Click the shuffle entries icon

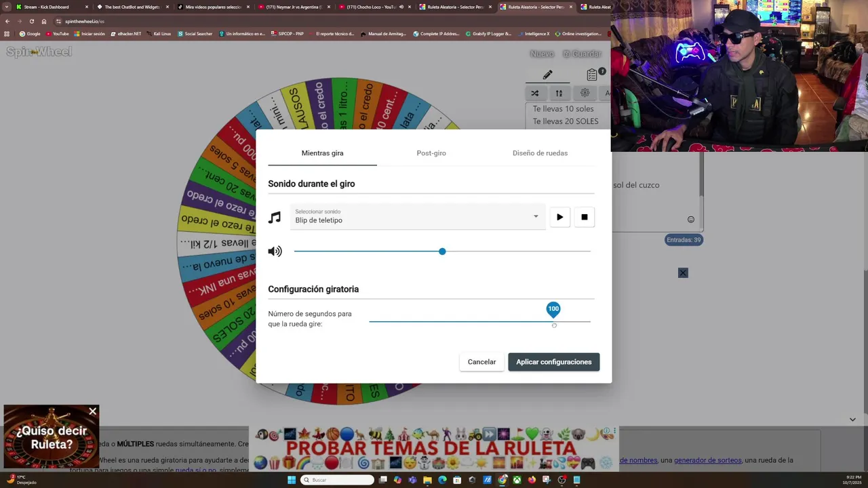534,93
